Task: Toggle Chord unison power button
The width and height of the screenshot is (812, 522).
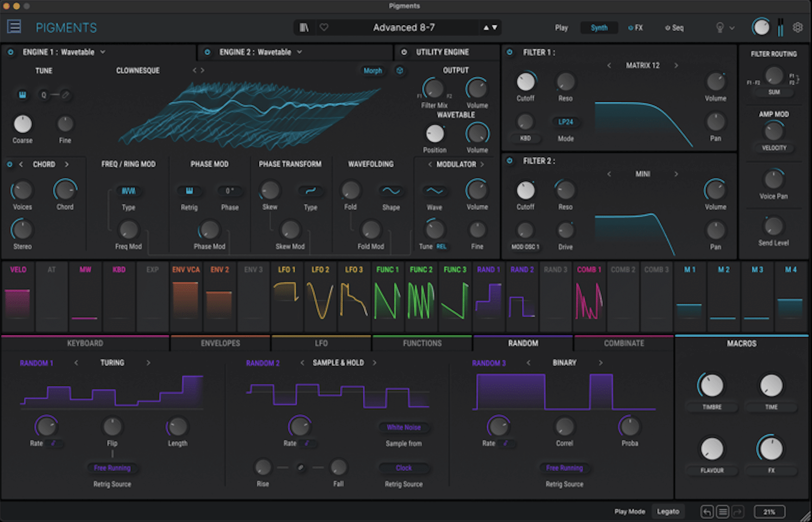Action: coord(10,164)
